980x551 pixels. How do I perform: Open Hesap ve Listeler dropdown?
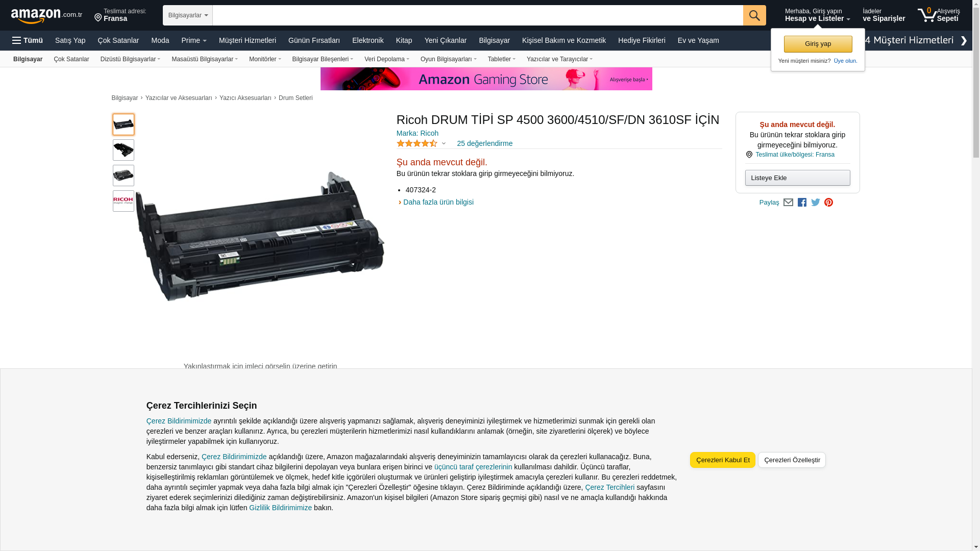(817, 15)
